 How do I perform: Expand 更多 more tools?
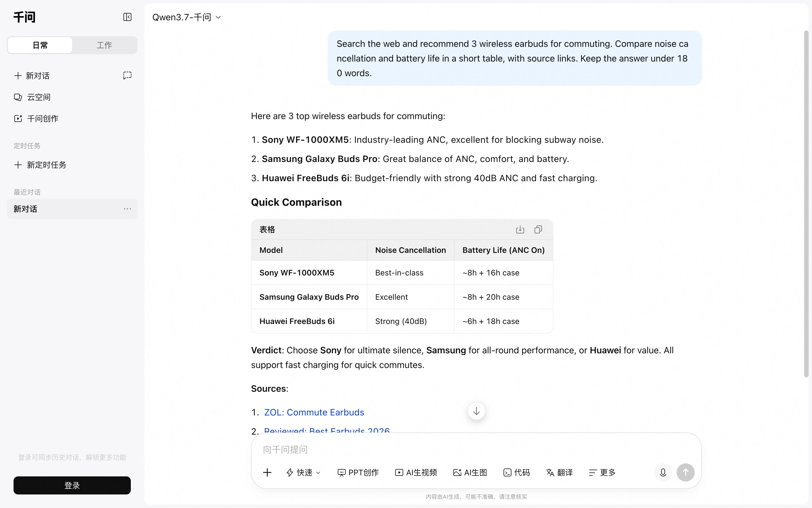tap(602, 472)
